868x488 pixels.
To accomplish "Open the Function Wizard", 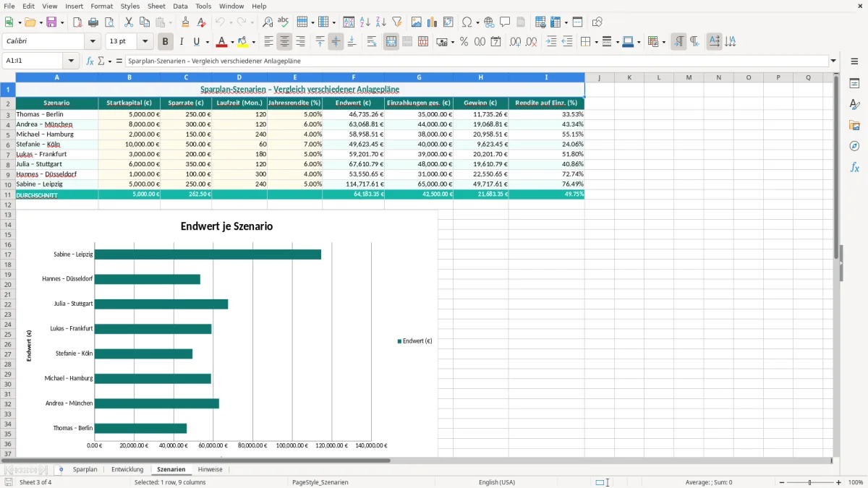I will pyautogui.click(x=90, y=61).
